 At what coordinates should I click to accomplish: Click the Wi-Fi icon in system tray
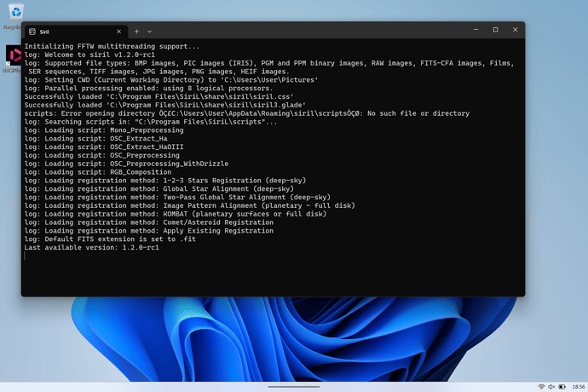point(541,386)
